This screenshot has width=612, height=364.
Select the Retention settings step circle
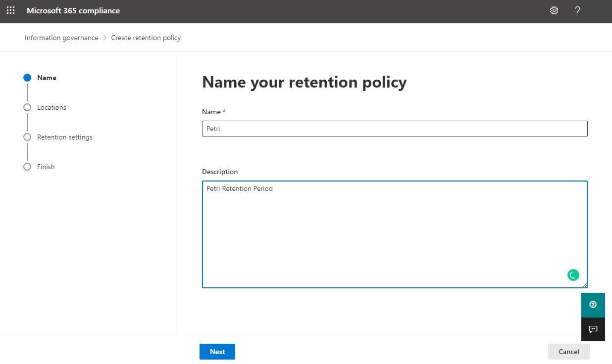click(x=27, y=137)
